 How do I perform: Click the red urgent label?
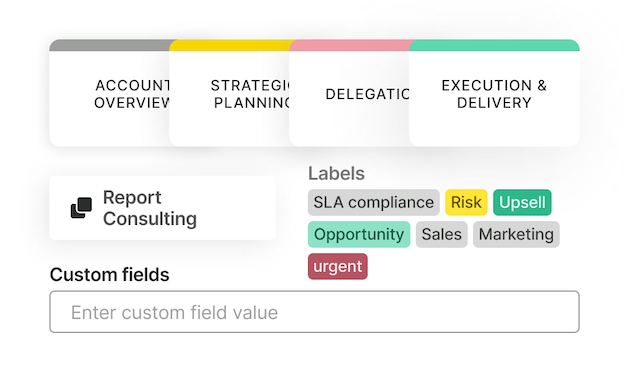[338, 266]
